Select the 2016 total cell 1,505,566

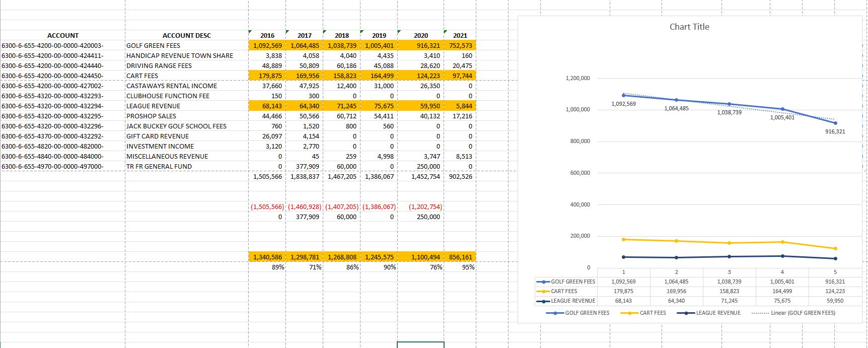[267, 176]
